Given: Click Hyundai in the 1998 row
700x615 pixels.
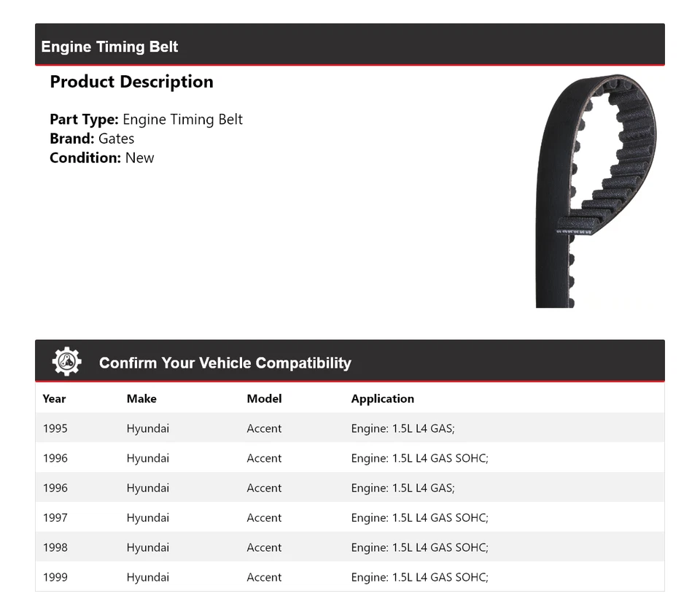Looking at the screenshot, I should pos(147,548).
